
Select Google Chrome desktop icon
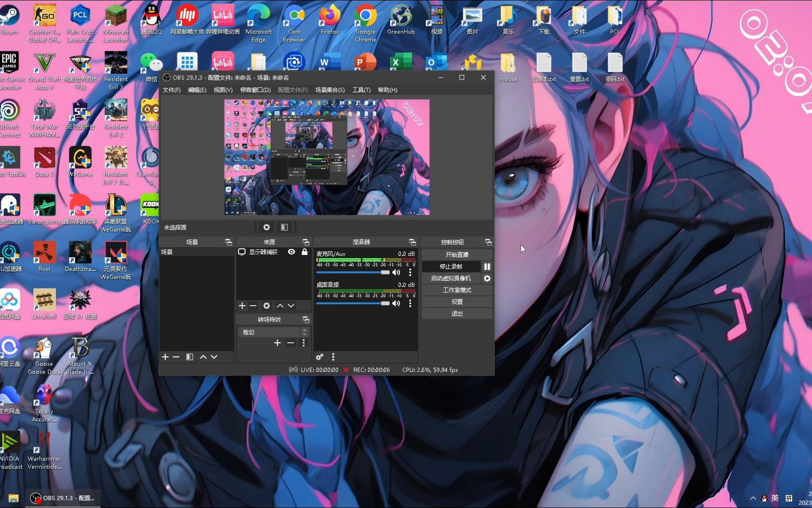(x=366, y=23)
